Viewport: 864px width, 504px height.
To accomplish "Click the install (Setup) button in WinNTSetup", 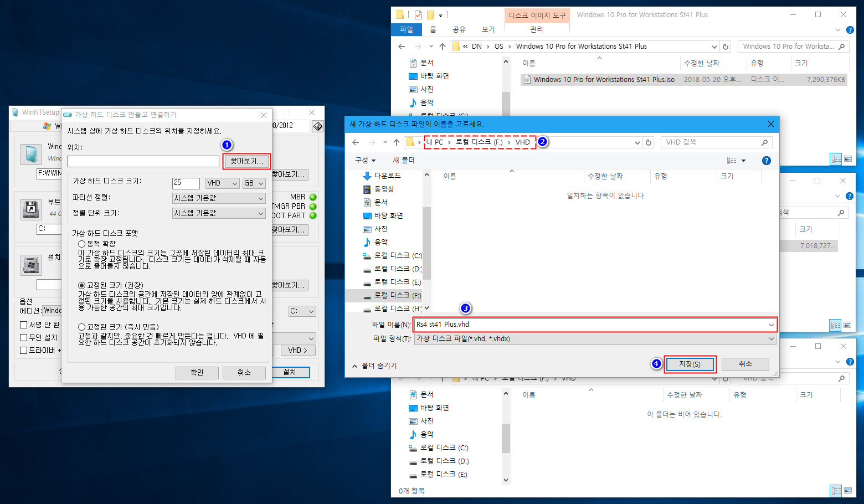I will point(290,373).
